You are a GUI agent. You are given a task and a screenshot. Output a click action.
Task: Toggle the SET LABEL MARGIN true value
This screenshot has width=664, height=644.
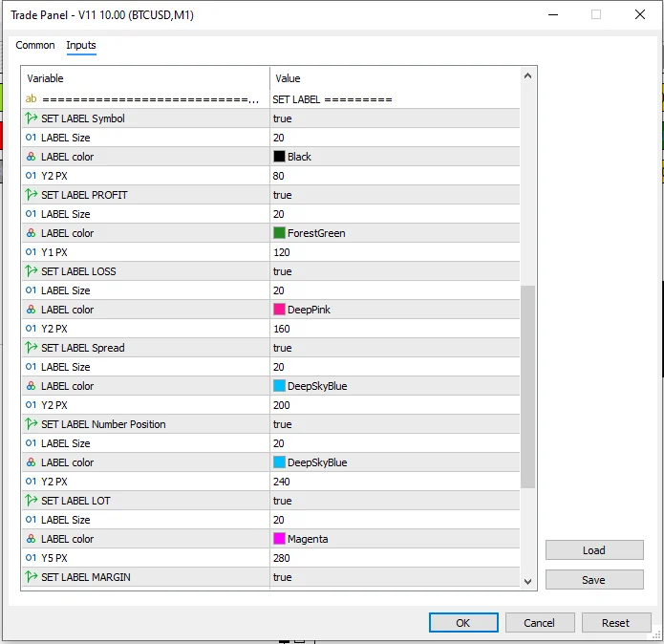coord(395,577)
